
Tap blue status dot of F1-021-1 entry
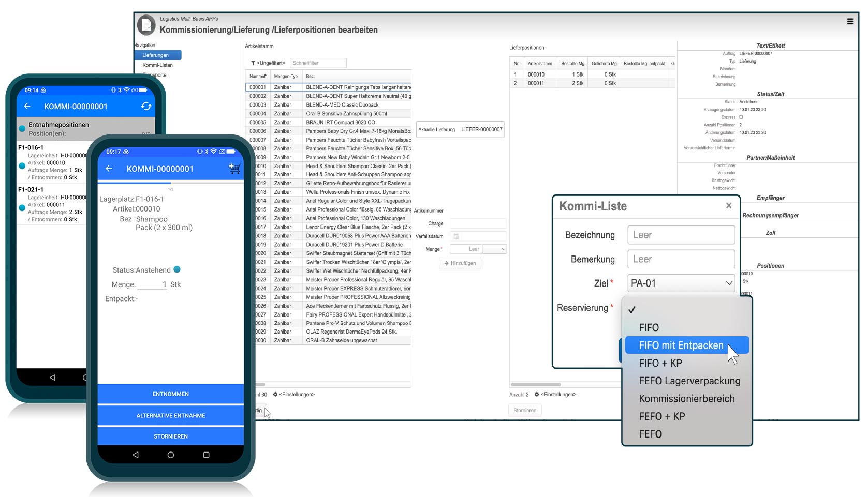[x=22, y=208]
